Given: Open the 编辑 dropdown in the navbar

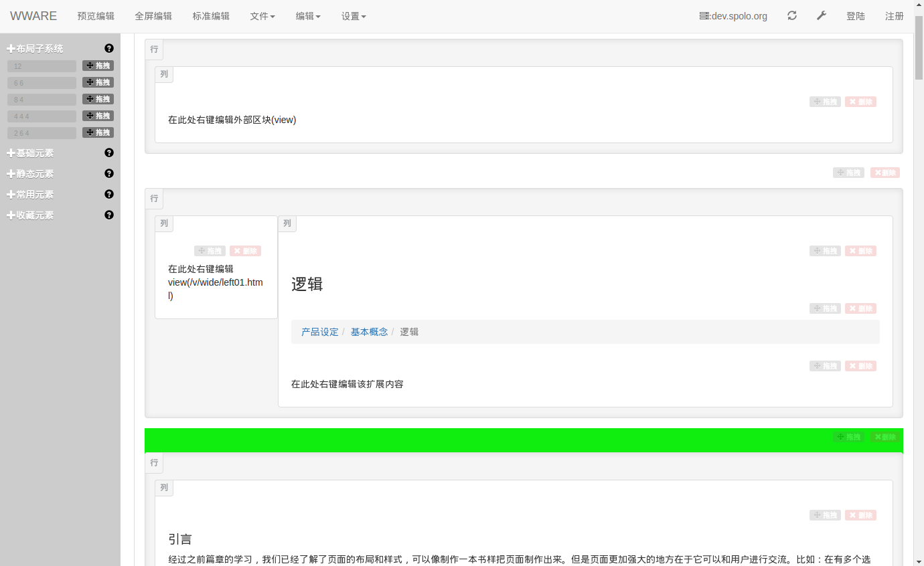Looking at the screenshot, I should [308, 16].
